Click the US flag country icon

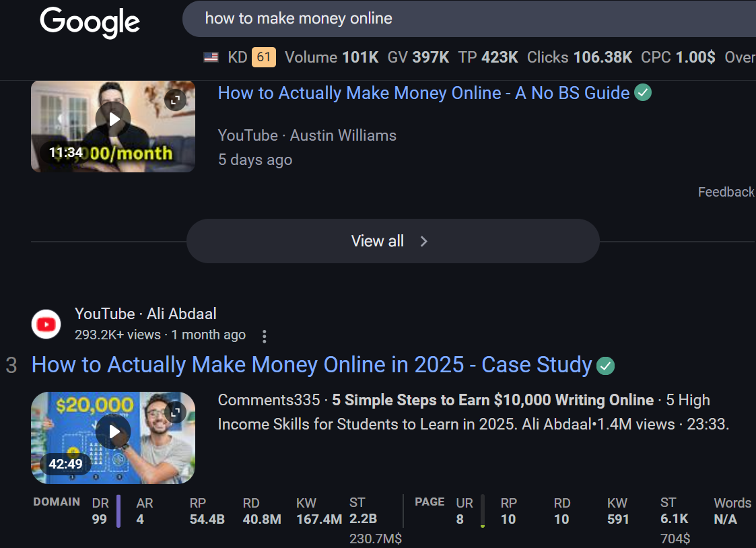[x=211, y=57]
